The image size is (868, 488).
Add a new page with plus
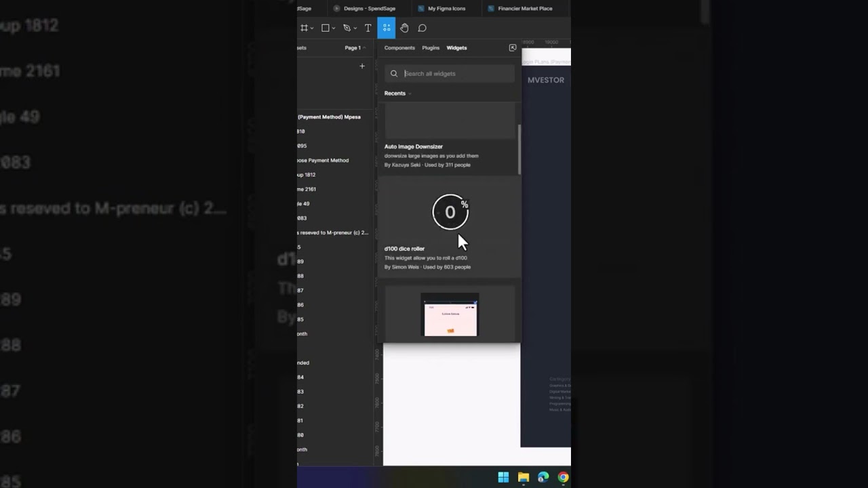tap(362, 66)
